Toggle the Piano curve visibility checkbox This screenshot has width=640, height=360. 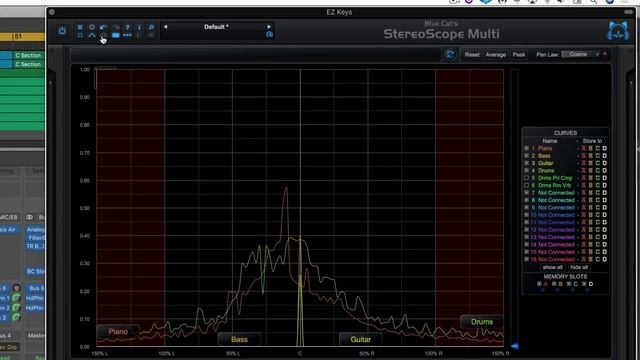click(527, 149)
